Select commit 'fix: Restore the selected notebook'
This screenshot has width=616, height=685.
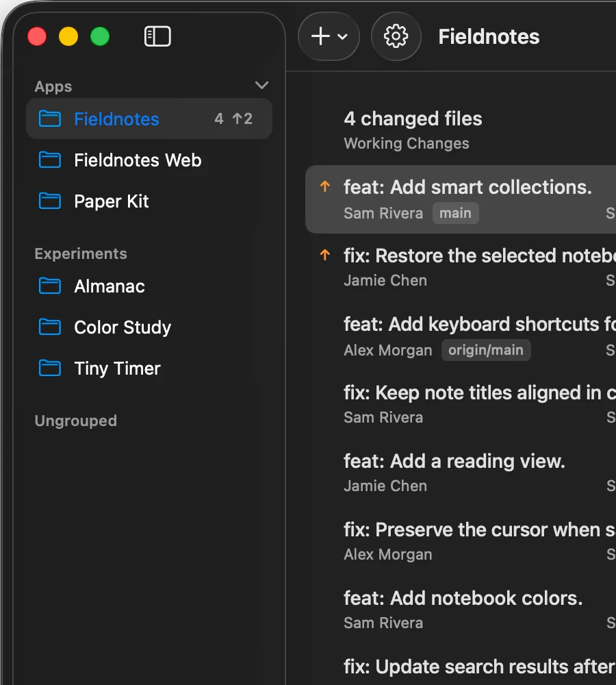click(x=461, y=267)
